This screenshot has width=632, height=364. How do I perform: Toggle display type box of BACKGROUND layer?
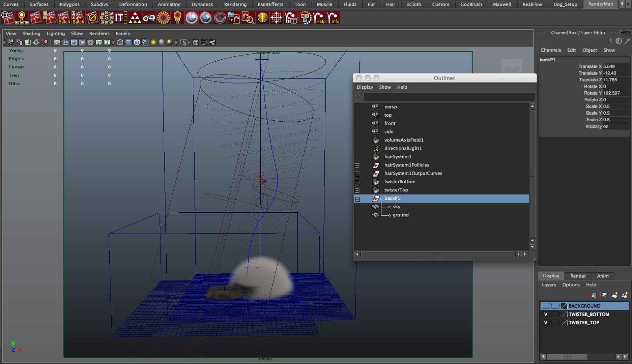(555, 306)
